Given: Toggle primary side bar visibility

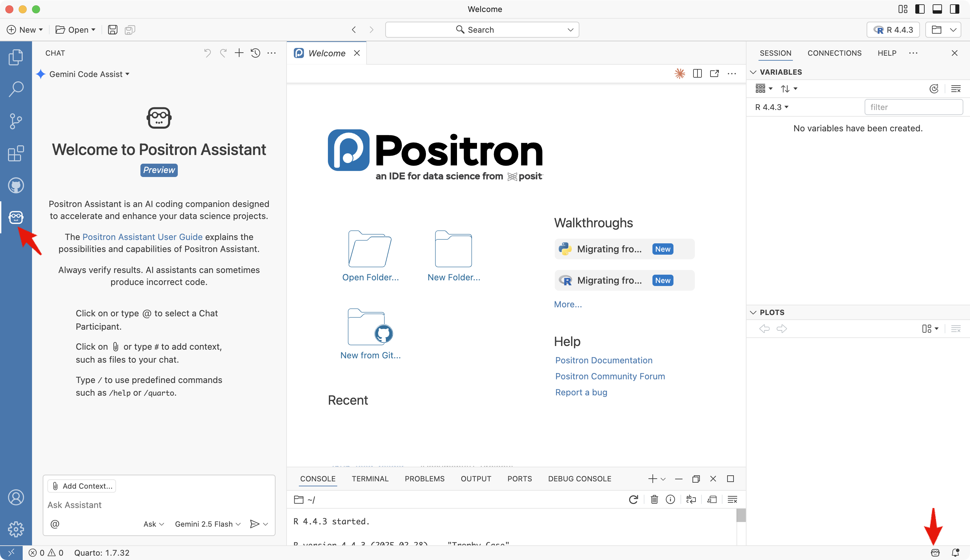Looking at the screenshot, I should [920, 9].
